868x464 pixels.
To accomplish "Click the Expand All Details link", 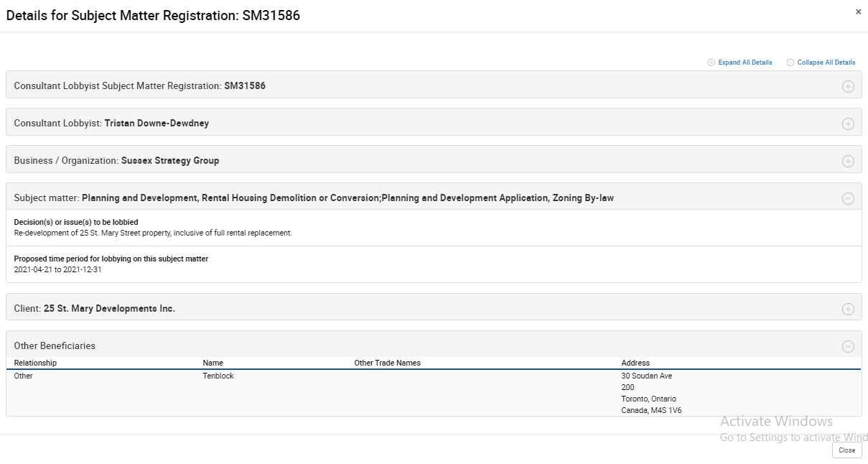I will 745,62.
